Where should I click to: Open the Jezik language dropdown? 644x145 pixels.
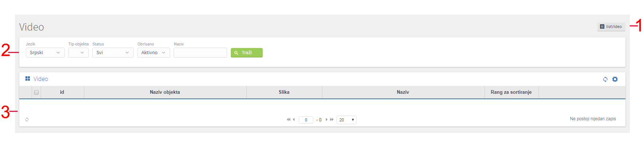(x=45, y=53)
